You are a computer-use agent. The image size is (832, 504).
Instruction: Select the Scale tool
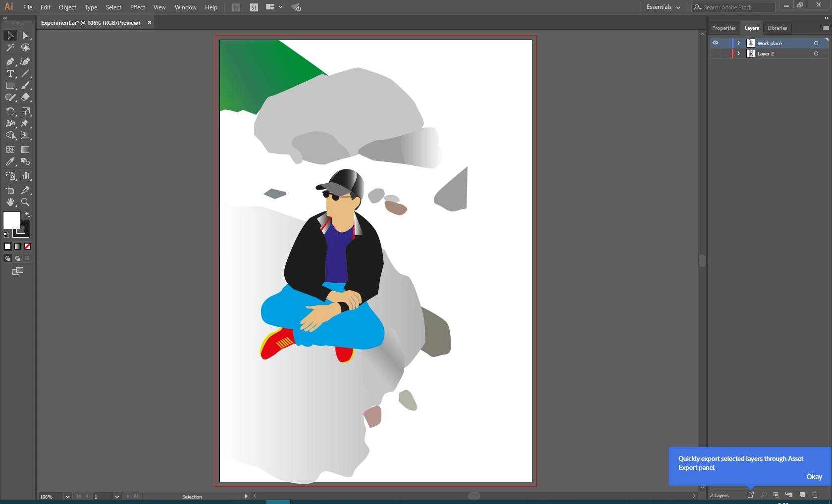[26, 111]
